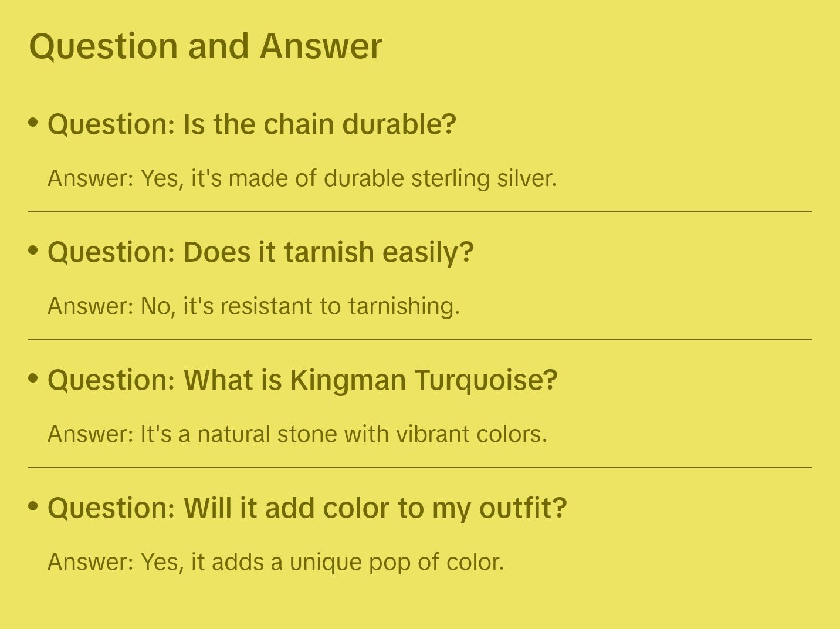Image resolution: width=840 pixels, height=629 pixels.
Task: Click the answer "No, it's resistant to tarnishing."
Action: click(253, 306)
